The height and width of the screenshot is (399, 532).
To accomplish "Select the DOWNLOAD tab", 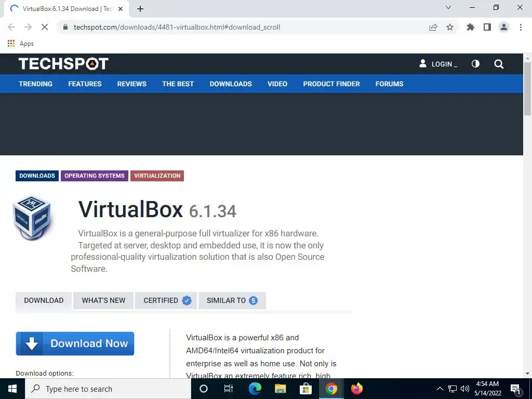I will coord(44,301).
